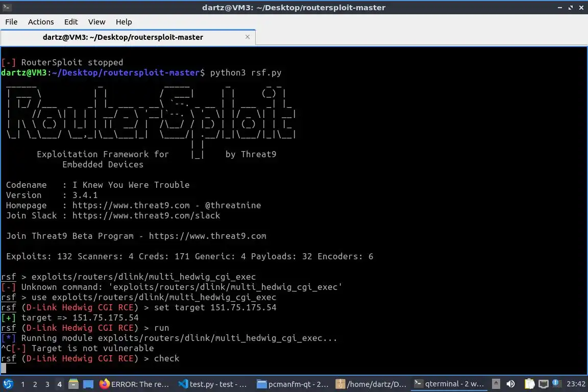Open the clipboard manager tray icon
The height and width of the screenshot is (392, 588).
tap(529, 384)
